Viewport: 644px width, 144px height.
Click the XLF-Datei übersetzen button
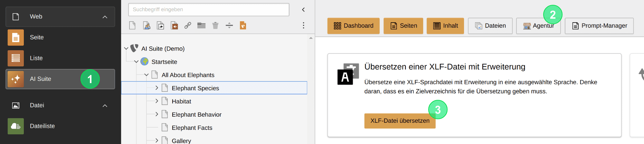pyautogui.click(x=400, y=121)
